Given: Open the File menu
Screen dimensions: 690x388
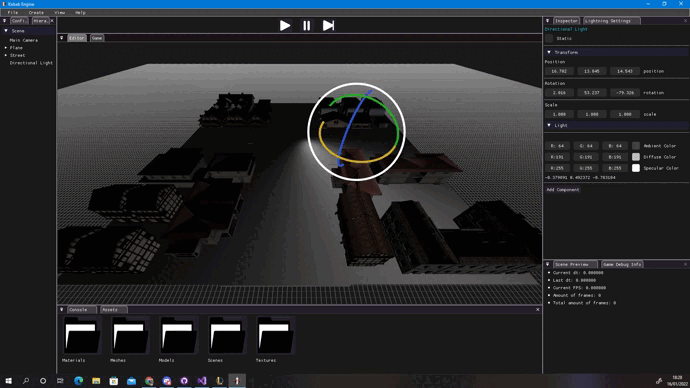Looking at the screenshot, I should [x=13, y=13].
